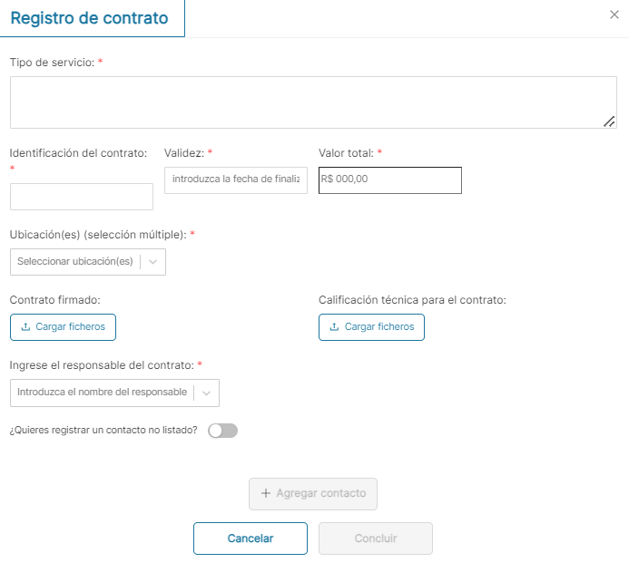Click the Agregar contacto button label

(x=320, y=494)
